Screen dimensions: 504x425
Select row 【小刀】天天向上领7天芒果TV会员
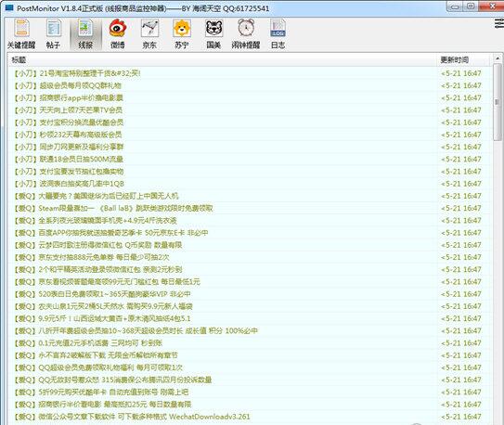250,110
